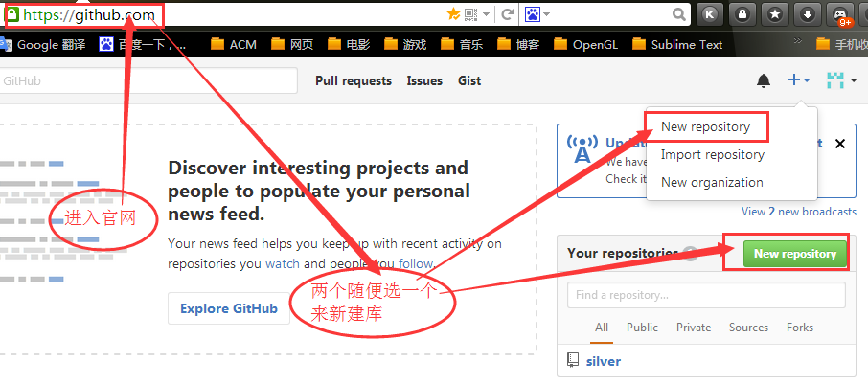Open Gist from the header
The height and width of the screenshot is (384, 868).
tap(469, 80)
